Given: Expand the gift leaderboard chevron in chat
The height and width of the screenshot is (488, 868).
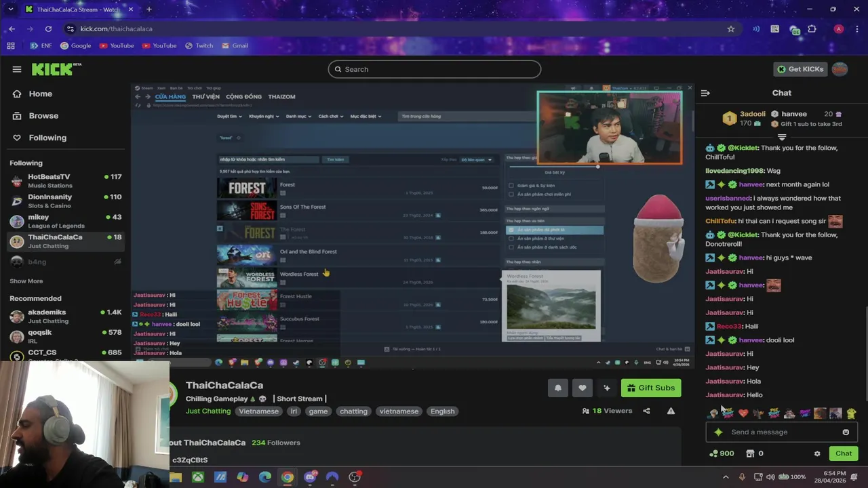Looking at the screenshot, I should tap(782, 137).
